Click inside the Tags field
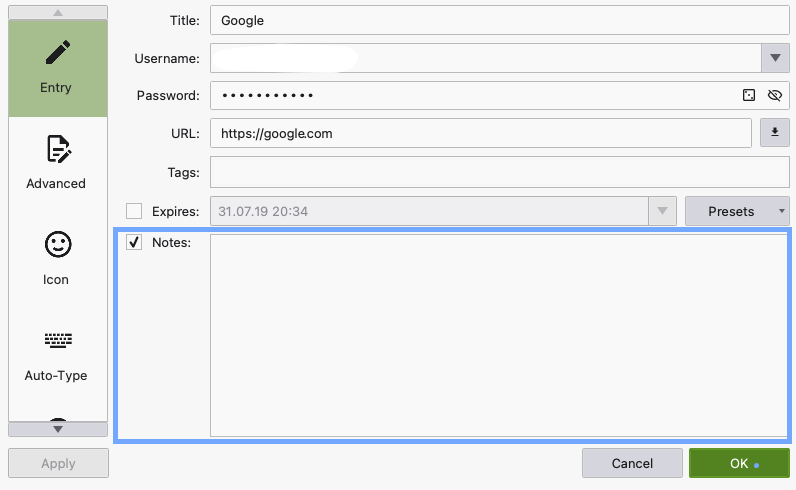Image resolution: width=796 pixels, height=490 pixels. coord(500,172)
